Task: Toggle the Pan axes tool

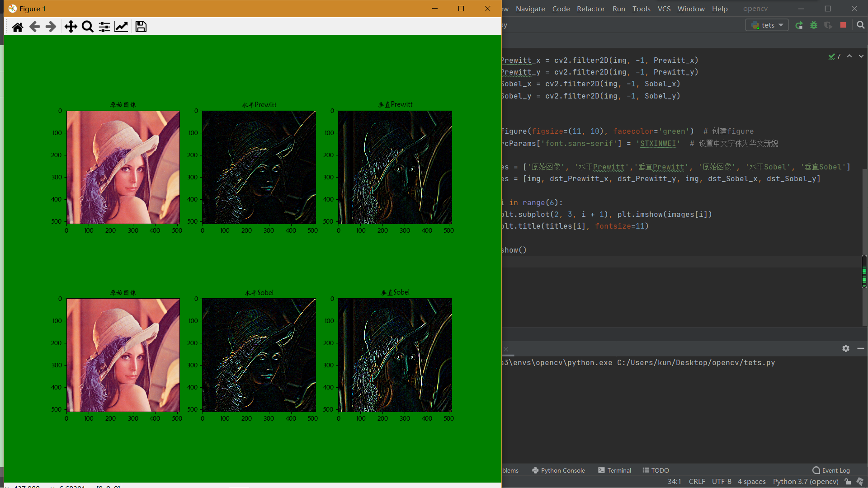Action: [71, 27]
